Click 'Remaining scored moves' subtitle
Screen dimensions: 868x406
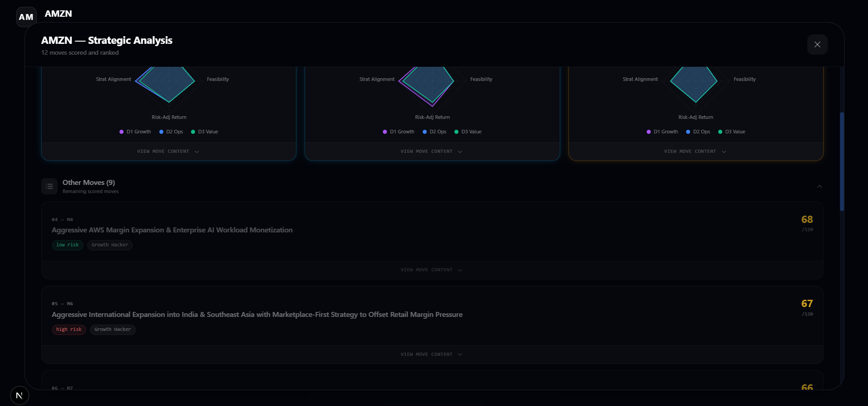tap(91, 192)
